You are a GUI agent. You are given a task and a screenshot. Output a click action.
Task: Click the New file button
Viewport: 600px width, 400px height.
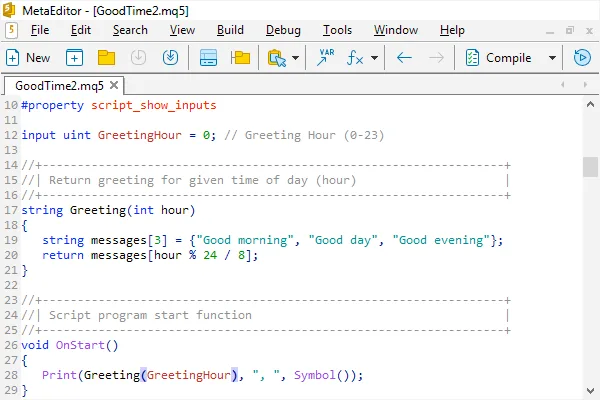[28, 58]
